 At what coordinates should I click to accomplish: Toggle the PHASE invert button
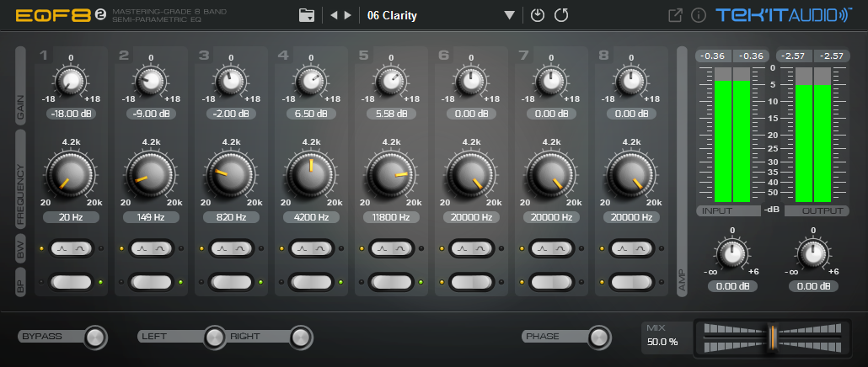(598, 338)
